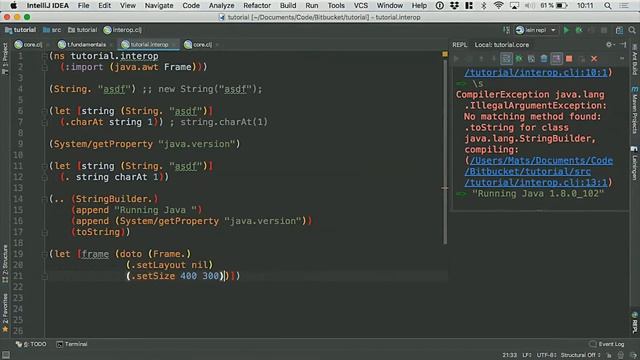640x360 pixels.
Task: Open the Ant Build side panel
Action: (635, 60)
